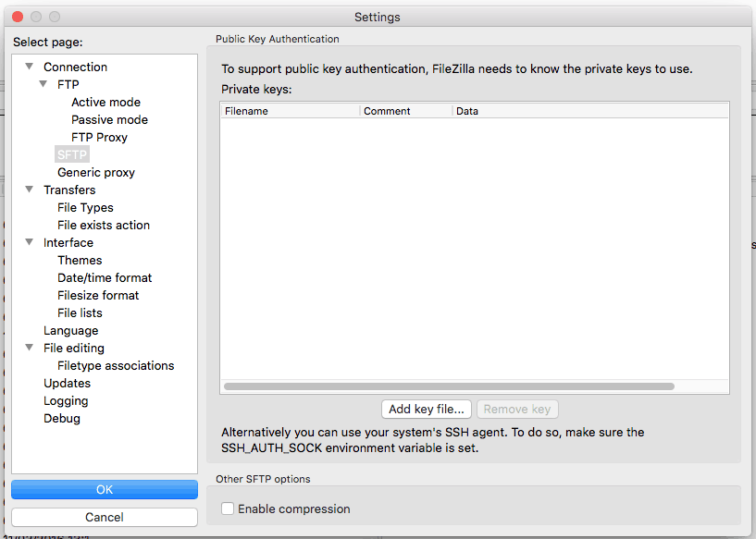756x539 pixels.
Task: Dismiss the dialog with Cancel
Action: pyautogui.click(x=105, y=518)
